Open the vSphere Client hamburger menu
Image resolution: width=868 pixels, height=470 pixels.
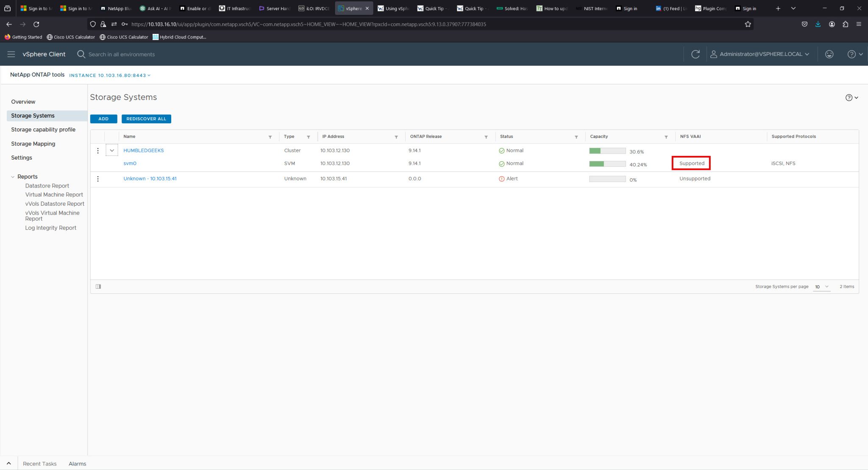click(11, 54)
